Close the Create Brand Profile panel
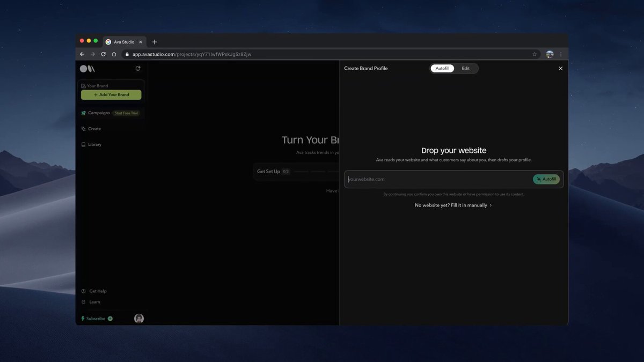 click(561, 69)
